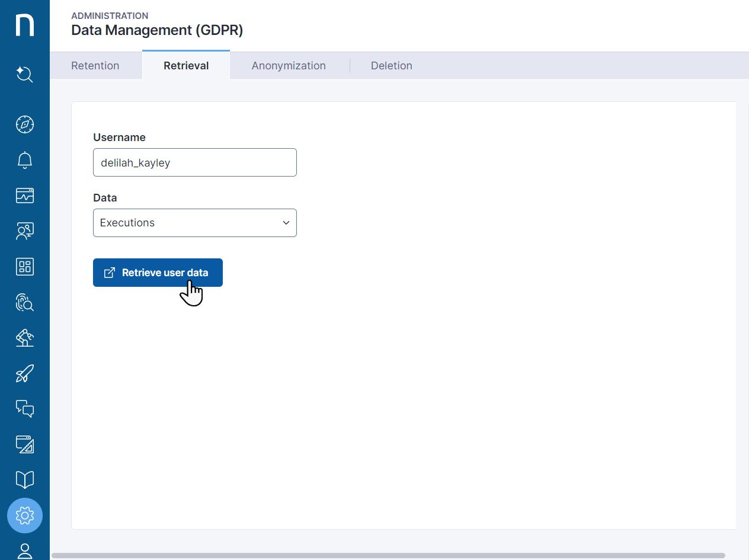Open the book documentation icon
749x560 pixels.
[25, 480]
